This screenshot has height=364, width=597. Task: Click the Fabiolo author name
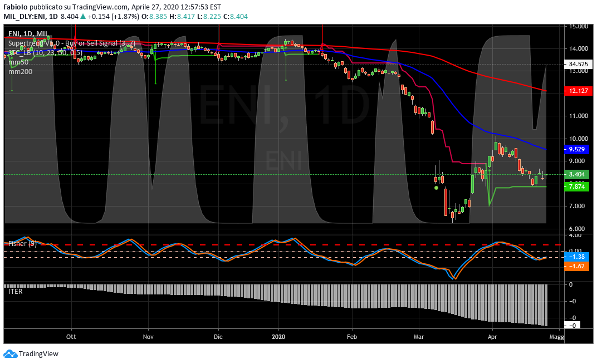(x=17, y=7)
